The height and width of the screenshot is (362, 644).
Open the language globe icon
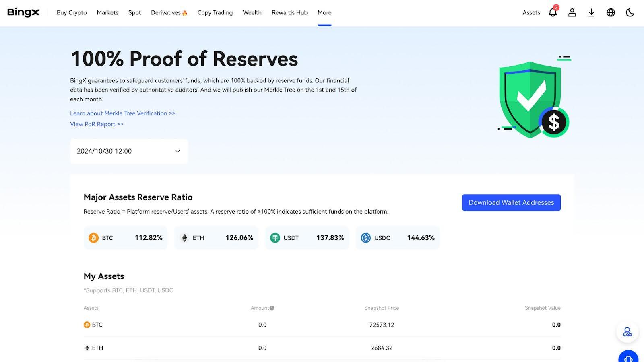(x=611, y=13)
